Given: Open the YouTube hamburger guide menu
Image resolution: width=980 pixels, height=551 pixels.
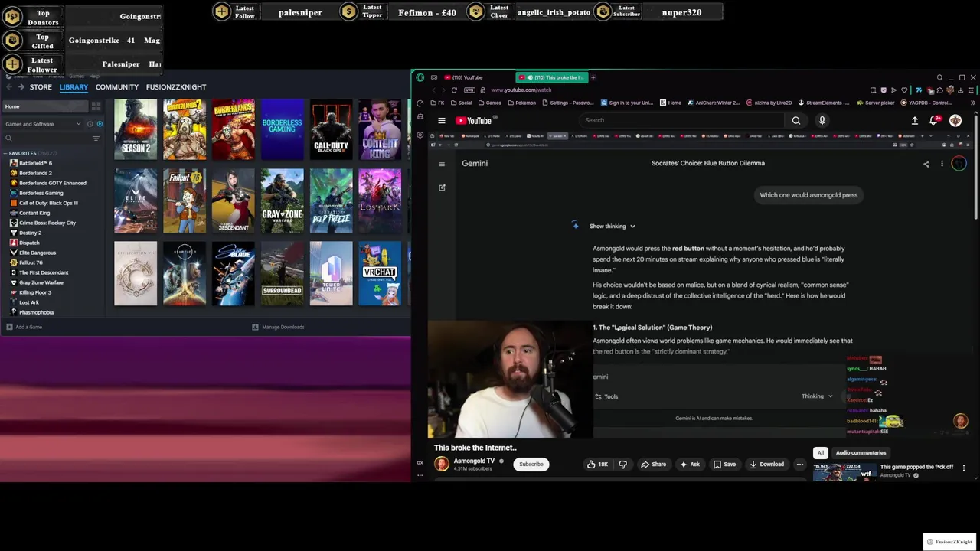Looking at the screenshot, I should pos(442,120).
